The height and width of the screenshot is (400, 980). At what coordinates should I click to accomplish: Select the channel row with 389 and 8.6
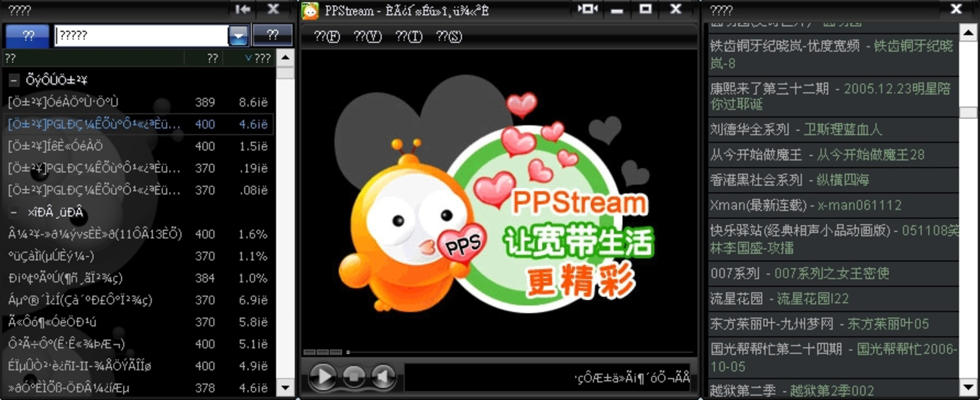click(139, 102)
